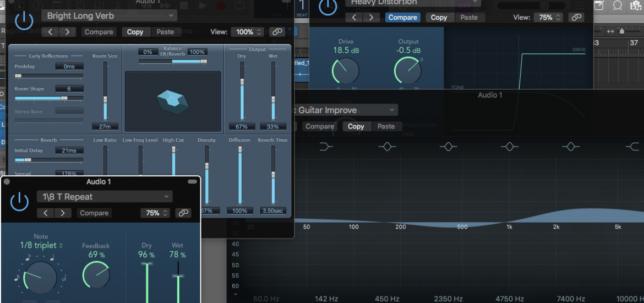This screenshot has width=644, height=303.
Task: Click the EQ band icon above 450 Hz
Action: coord(387,147)
